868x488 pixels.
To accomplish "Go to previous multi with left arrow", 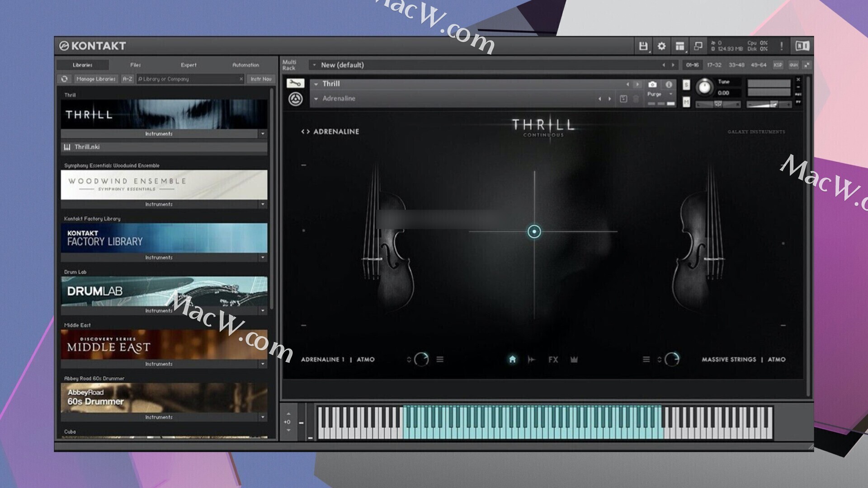I will pyautogui.click(x=664, y=65).
